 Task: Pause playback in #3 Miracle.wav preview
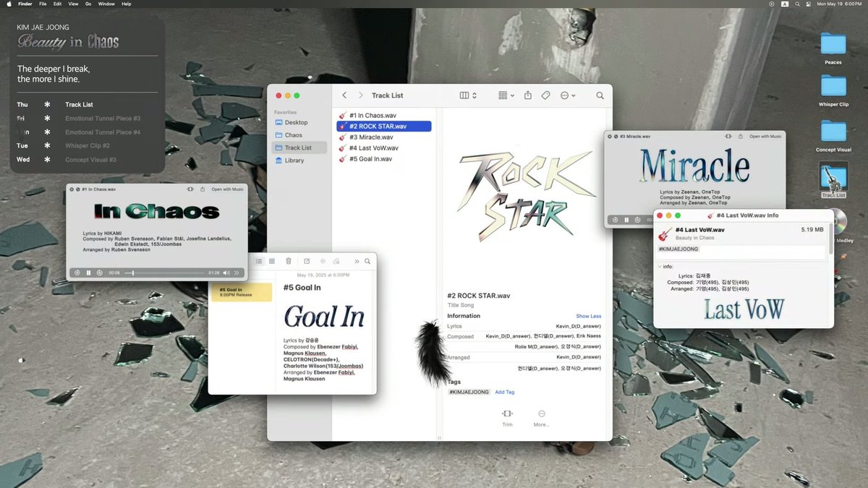[x=626, y=219]
